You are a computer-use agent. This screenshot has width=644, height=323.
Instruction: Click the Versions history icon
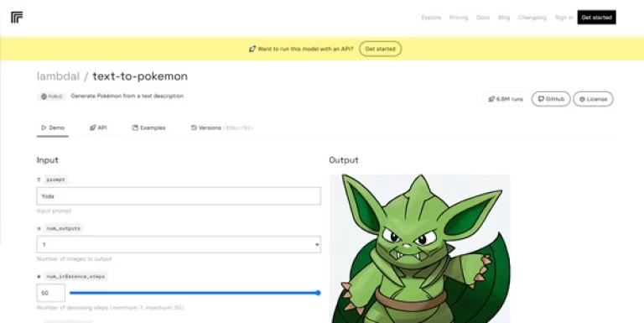194,128
